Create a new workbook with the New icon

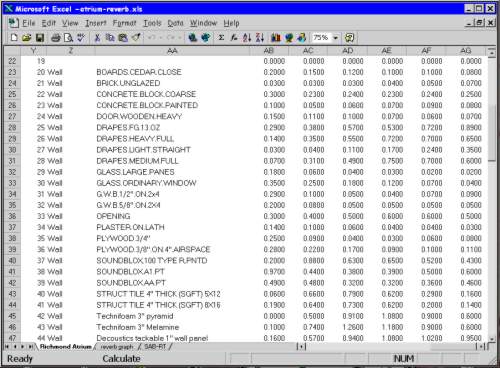14,38
